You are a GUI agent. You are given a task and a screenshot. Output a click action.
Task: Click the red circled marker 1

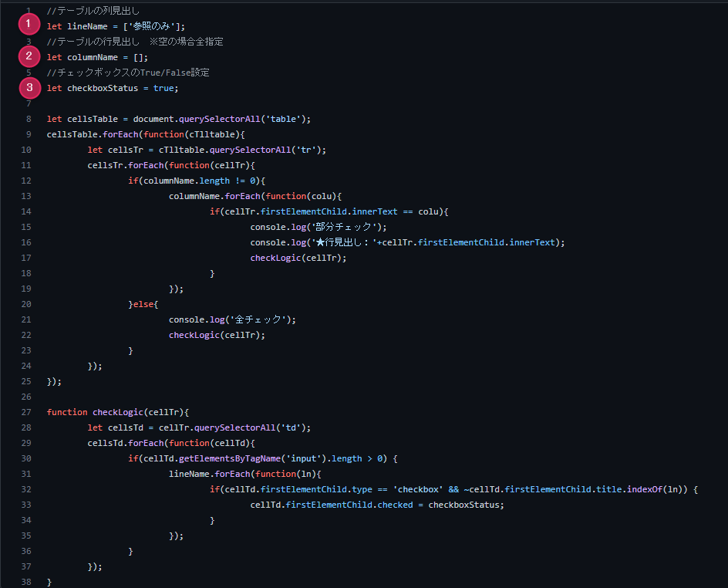[x=29, y=23]
